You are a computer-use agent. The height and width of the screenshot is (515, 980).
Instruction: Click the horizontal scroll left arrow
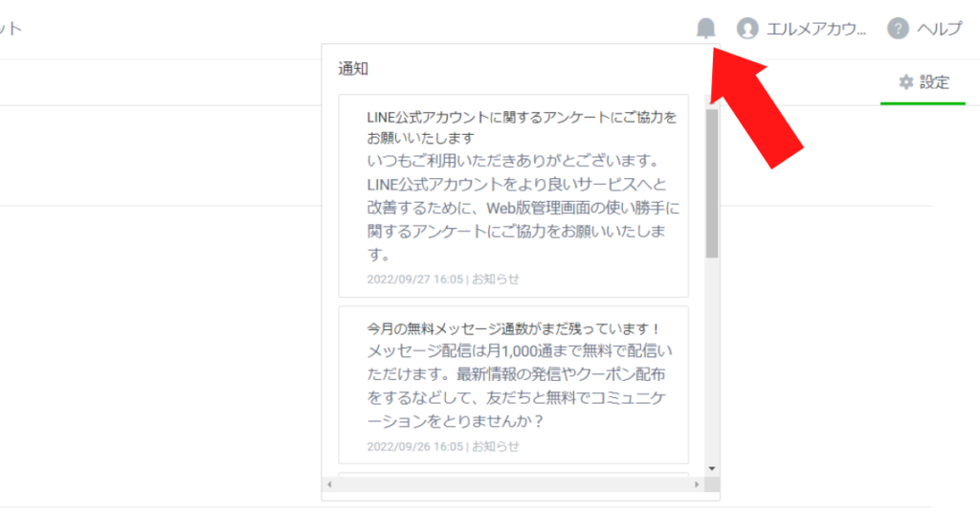point(329,484)
